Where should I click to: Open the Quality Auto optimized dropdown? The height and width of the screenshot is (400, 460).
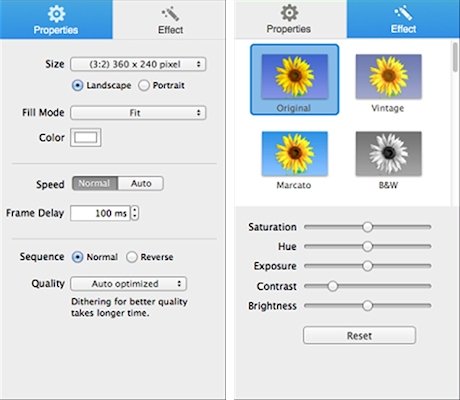[129, 284]
